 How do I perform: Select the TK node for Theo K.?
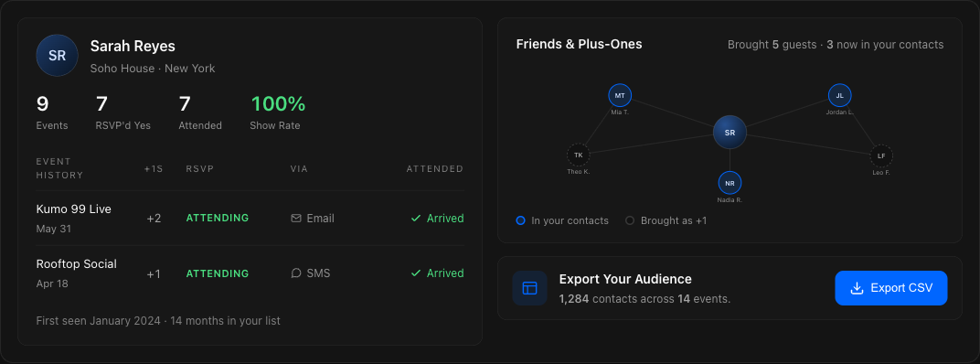(x=578, y=155)
